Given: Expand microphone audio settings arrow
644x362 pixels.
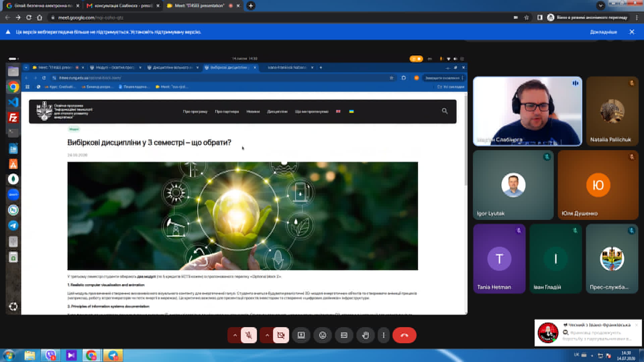Looking at the screenshot, I should point(235,335).
